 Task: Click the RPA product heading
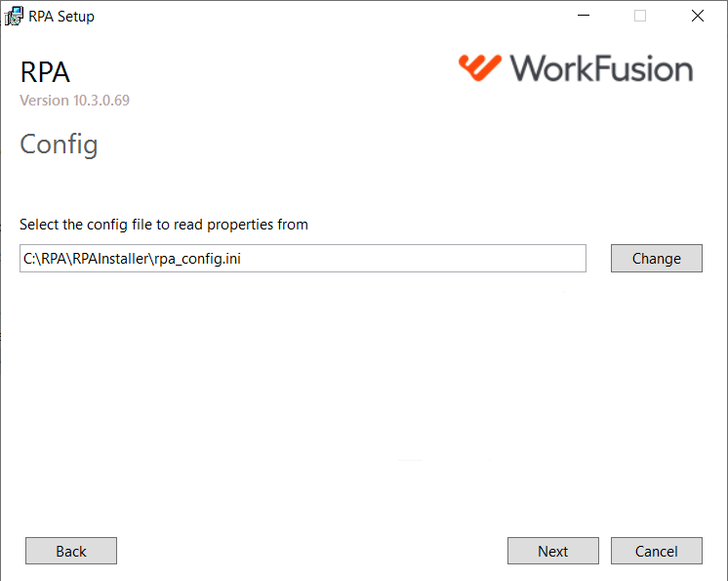point(45,72)
